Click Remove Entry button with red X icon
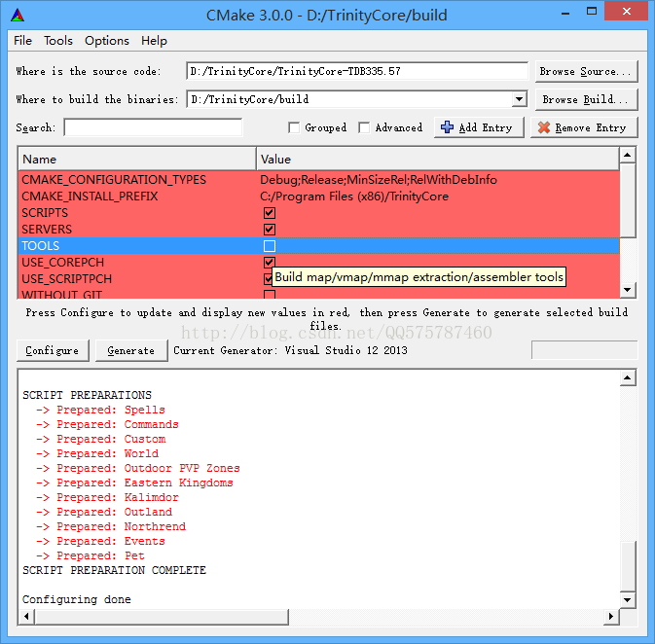This screenshot has height=644, width=655. pos(584,127)
